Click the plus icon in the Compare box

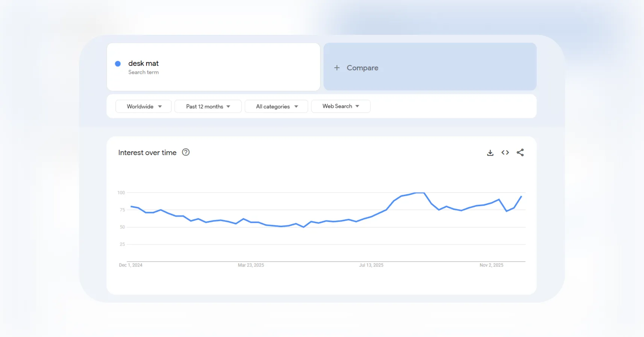tap(337, 68)
